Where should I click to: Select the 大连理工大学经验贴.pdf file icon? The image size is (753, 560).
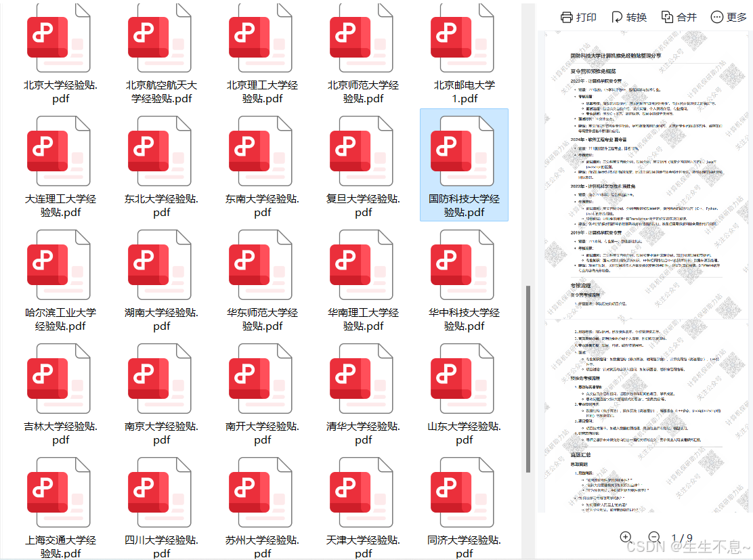coord(59,151)
